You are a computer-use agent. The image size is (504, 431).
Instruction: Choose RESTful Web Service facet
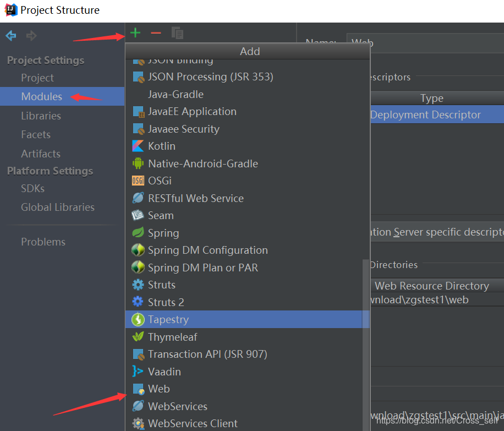tap(248, 198)
